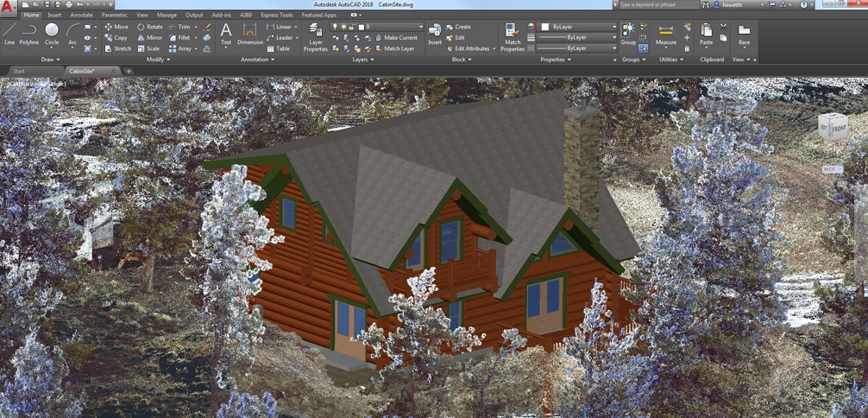This screenshot has width=868, height=418.
Task: Pick the Circle tool
Action: click(x=52, y=34)
